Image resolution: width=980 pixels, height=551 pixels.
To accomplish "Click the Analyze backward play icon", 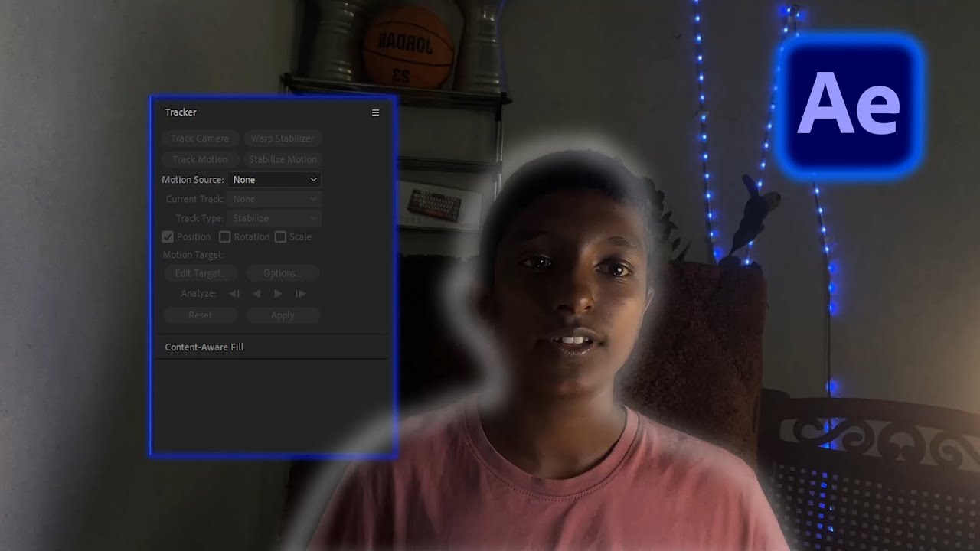I will (x=256, y=294).
